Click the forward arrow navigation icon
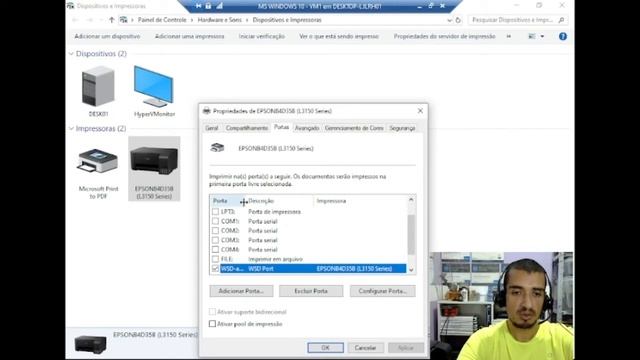 90,20
